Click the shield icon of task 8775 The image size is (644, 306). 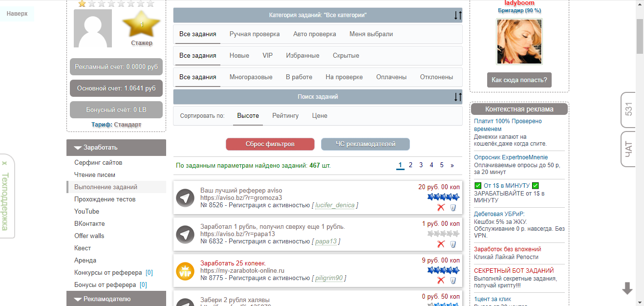[453, 280]
